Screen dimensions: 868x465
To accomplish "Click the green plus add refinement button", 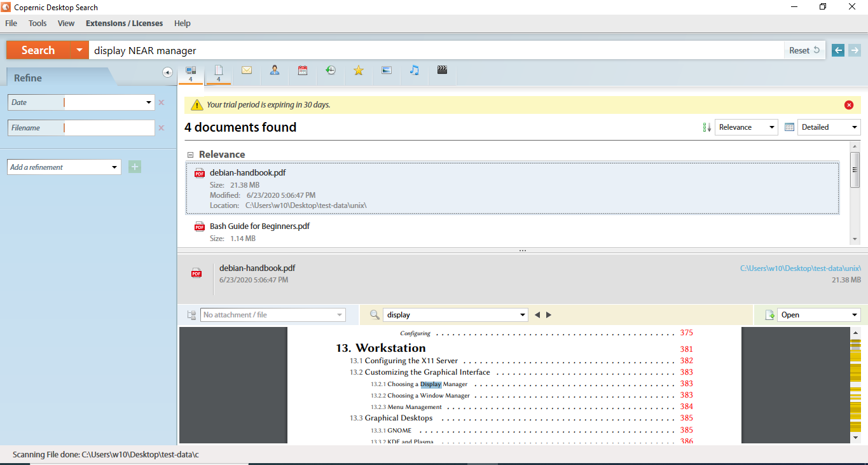I will pyautogui.click(x=135, y=167).
